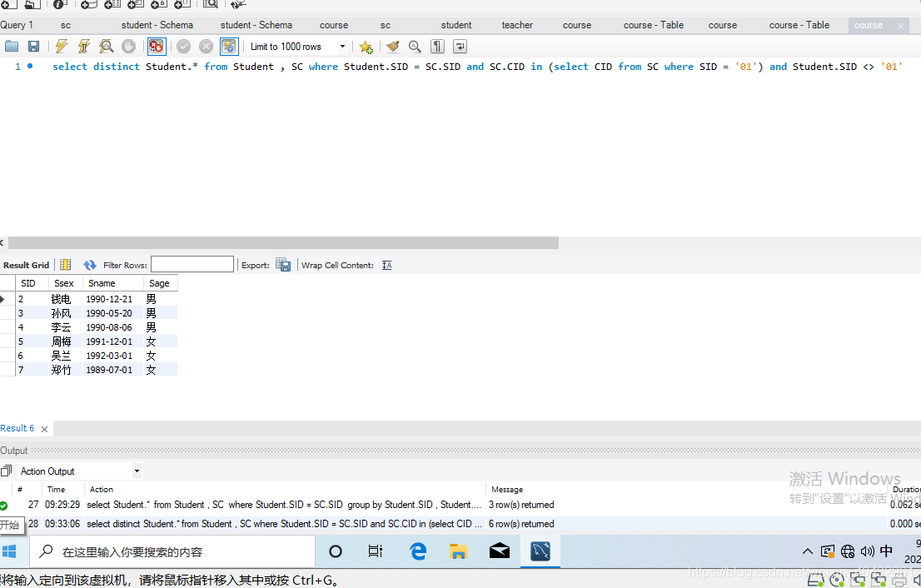Execute the query with the lightning bolt icon
The image size is (921, 588).
coord(61,47)
